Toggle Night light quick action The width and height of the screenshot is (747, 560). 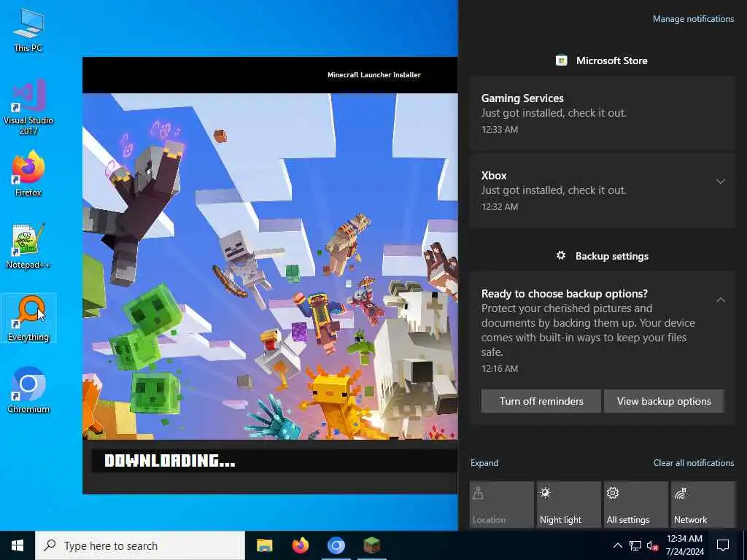569,505
